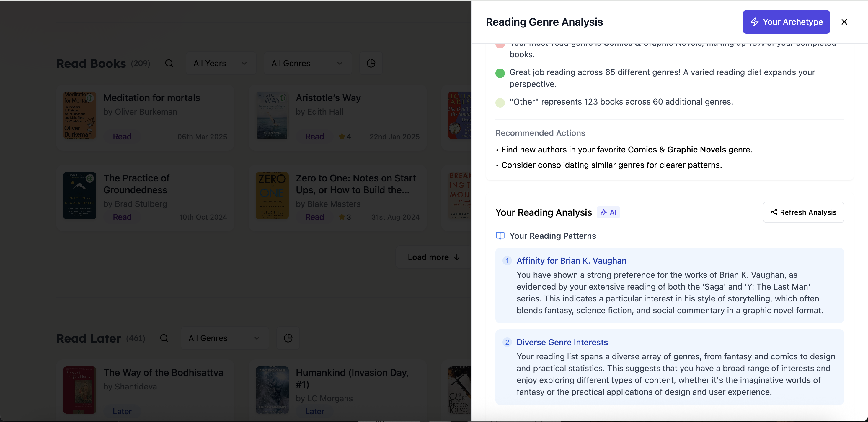
Task: Open the Your Archetype button
Action: point(786,22)
